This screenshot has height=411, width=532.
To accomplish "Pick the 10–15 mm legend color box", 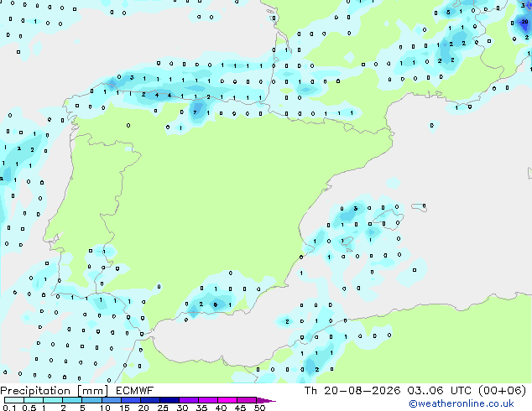I will [x=111, y=400].
